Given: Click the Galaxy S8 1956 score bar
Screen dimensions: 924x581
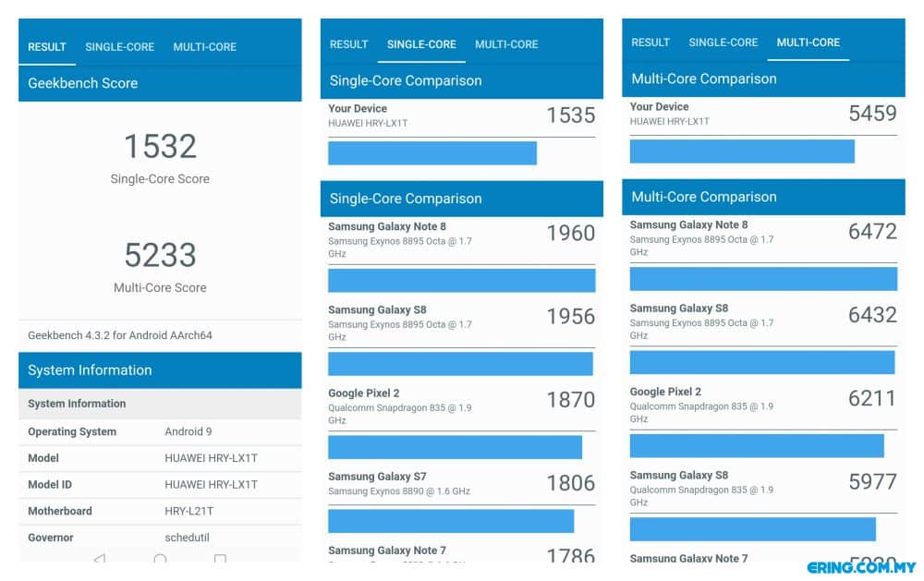Looking at the screenshot, I should (460, 364).
